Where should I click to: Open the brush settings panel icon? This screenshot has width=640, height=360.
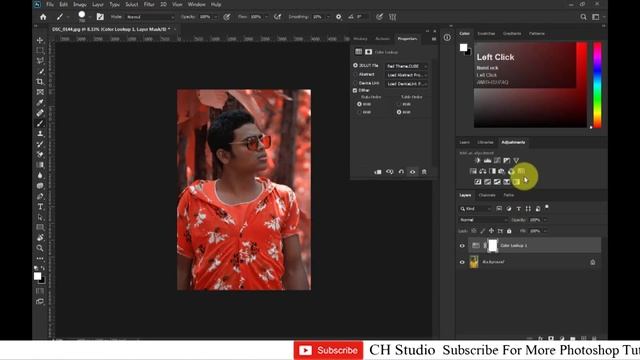(100, 17)
